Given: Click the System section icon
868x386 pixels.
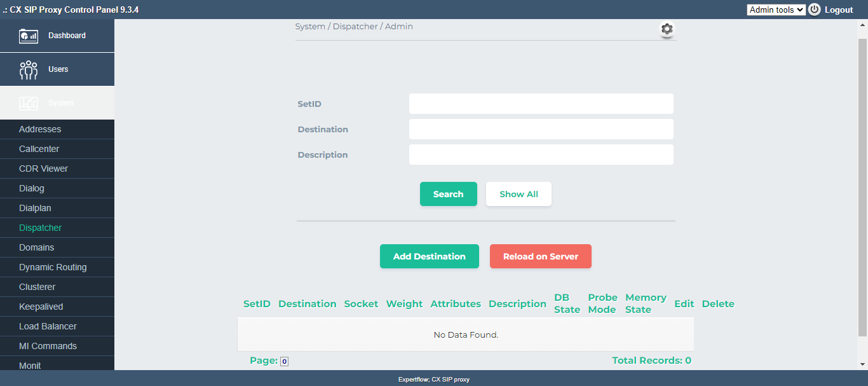Looking at the screenshot, I should click(x=29, y=103).
